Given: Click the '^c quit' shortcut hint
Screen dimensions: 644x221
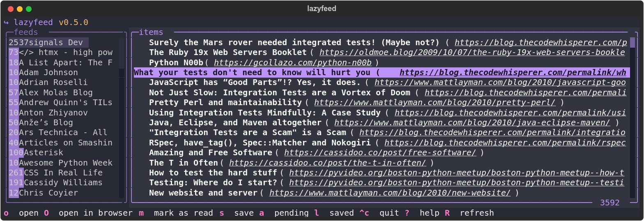Looking at the screenshot, I should pyautogui.click(x=379, y=213).
